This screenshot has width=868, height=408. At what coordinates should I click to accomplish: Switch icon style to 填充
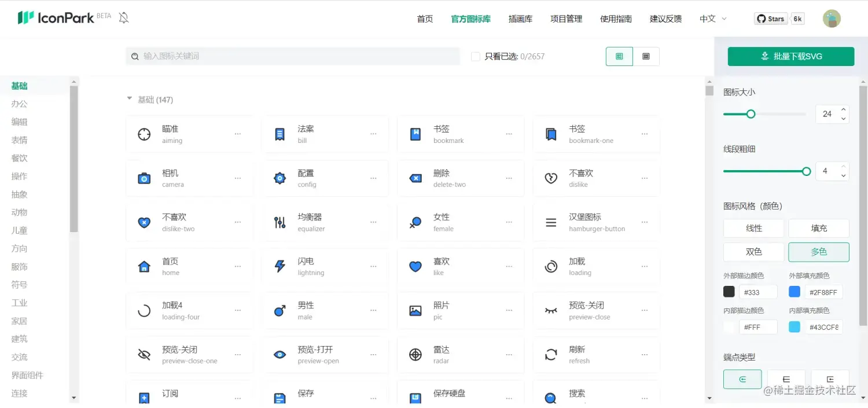point(818,228)
